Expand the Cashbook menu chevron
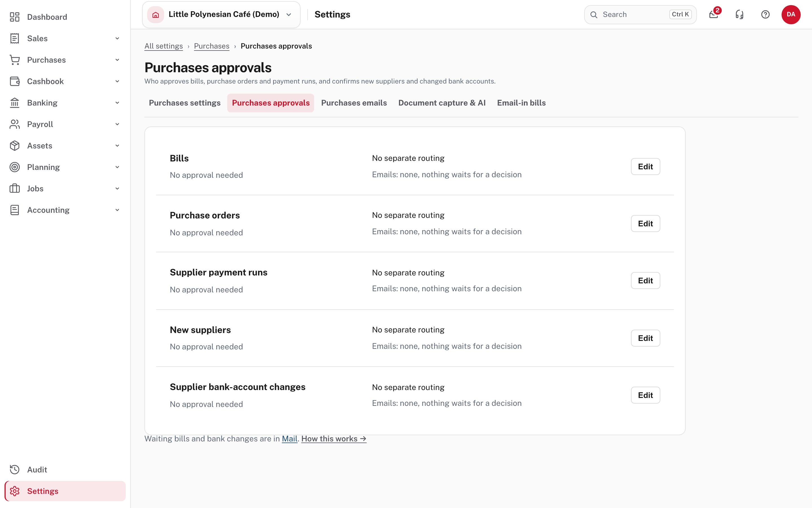Viewport: 812px width, 508px height. click(117, 81)
